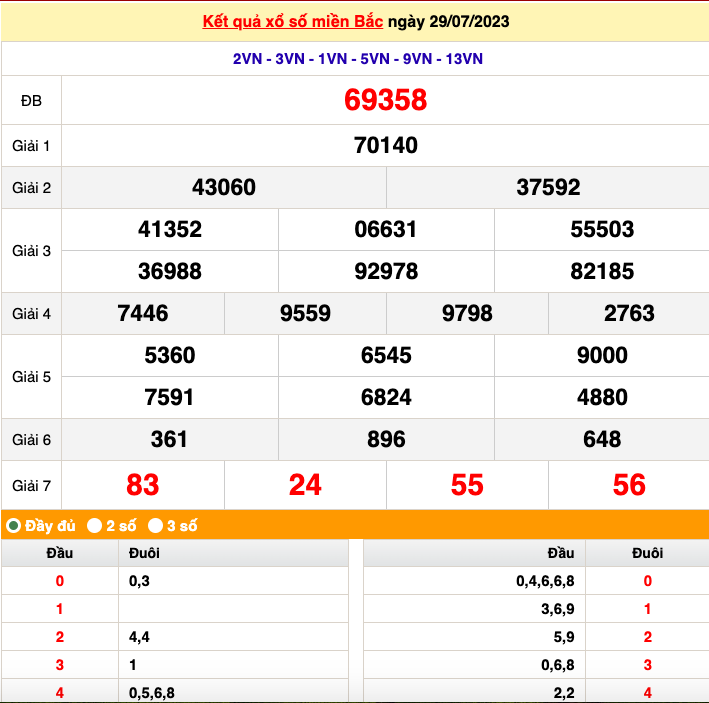Click the right table's 'Đuôi' column header
Screen dimensions: 709x703
pyautogui.click(x=647, y=553)
